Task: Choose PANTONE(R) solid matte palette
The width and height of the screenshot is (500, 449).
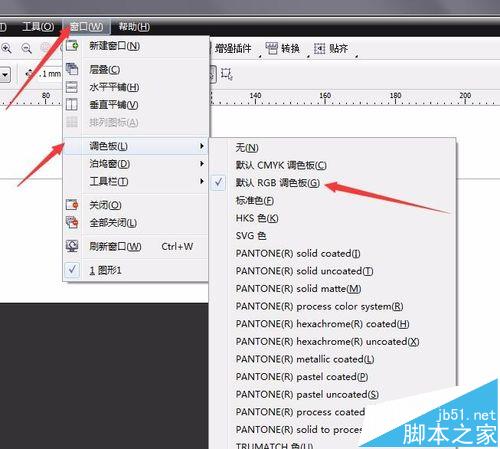Action: [298, 289]
